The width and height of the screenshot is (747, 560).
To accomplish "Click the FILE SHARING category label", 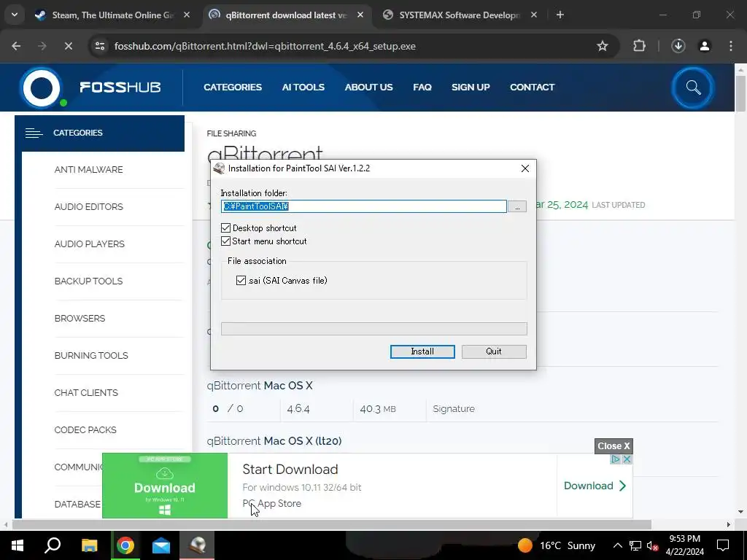I will 231,133.
